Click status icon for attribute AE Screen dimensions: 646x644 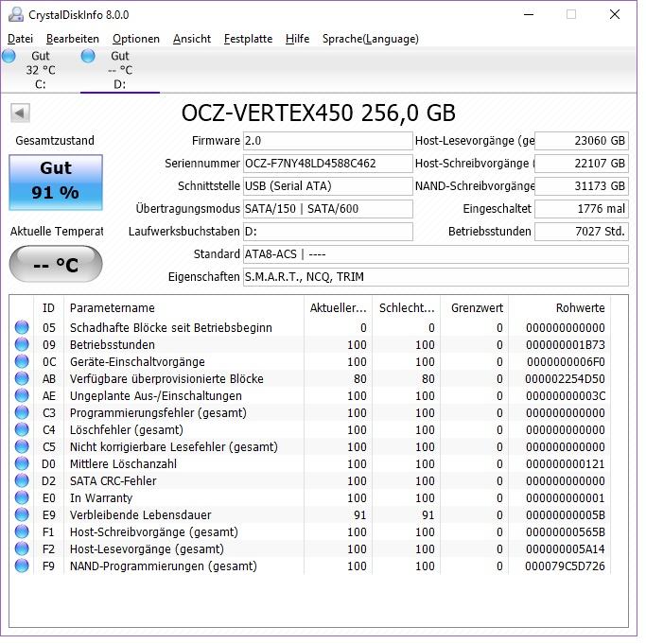(22, 395)
